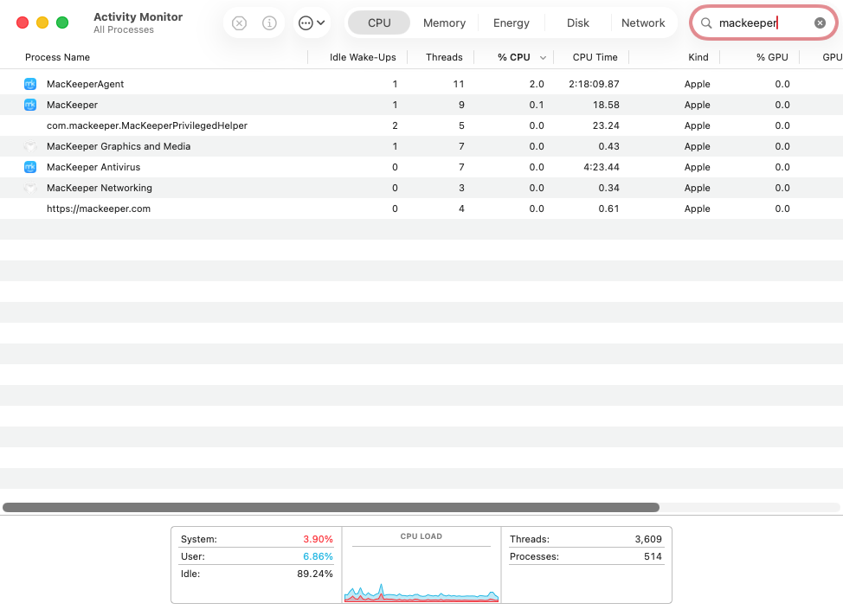
Task: Click the magnifying glass search icon
Action: point(706,22)
